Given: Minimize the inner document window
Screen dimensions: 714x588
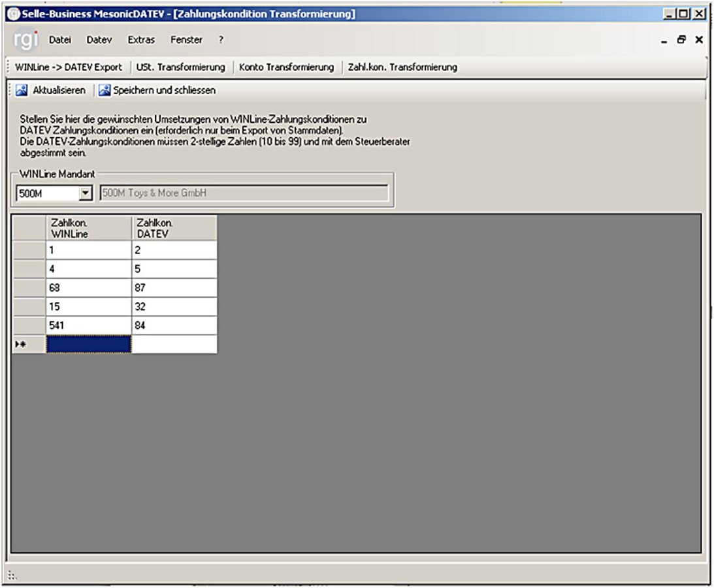Looking at the screenshot, I should [x=664, y=41].
